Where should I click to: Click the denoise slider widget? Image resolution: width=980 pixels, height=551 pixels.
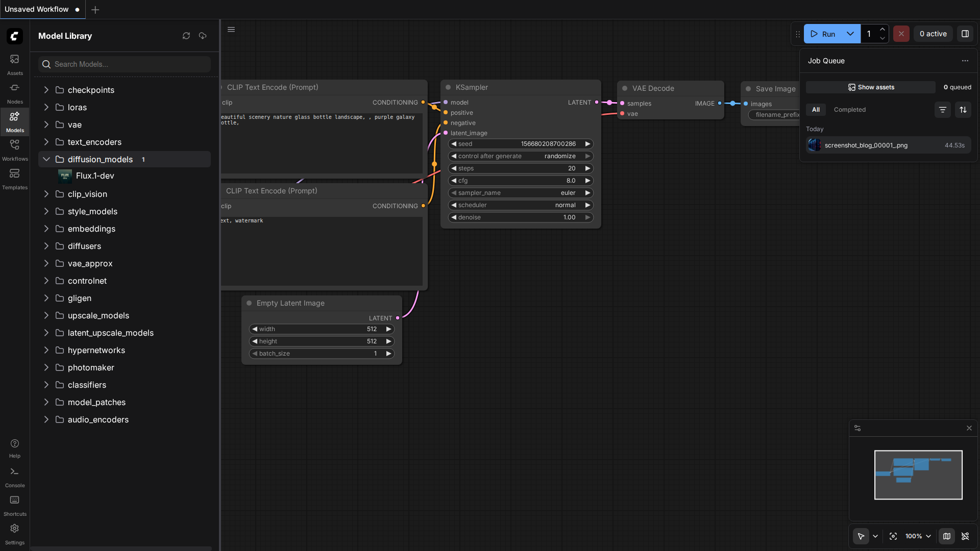521,217
